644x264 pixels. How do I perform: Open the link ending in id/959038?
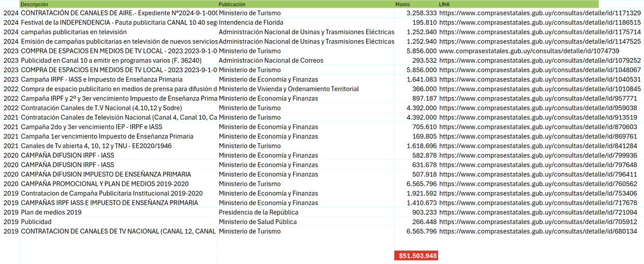tap(538, 108)
